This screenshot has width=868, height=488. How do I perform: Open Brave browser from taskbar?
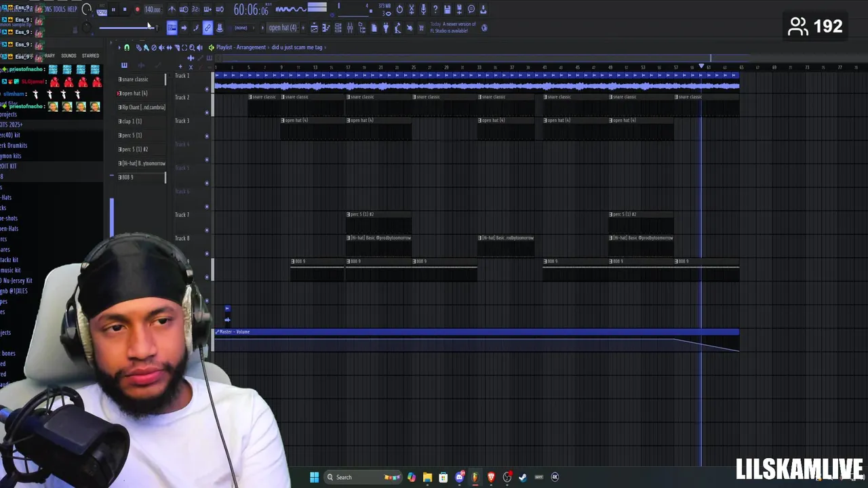tap(491, 477)
